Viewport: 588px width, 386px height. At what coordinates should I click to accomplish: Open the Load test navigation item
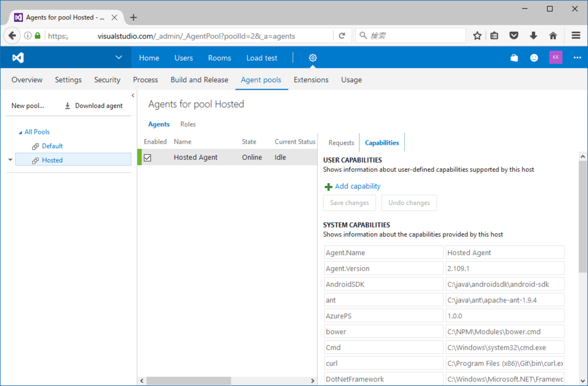click(x=262, y=58)
